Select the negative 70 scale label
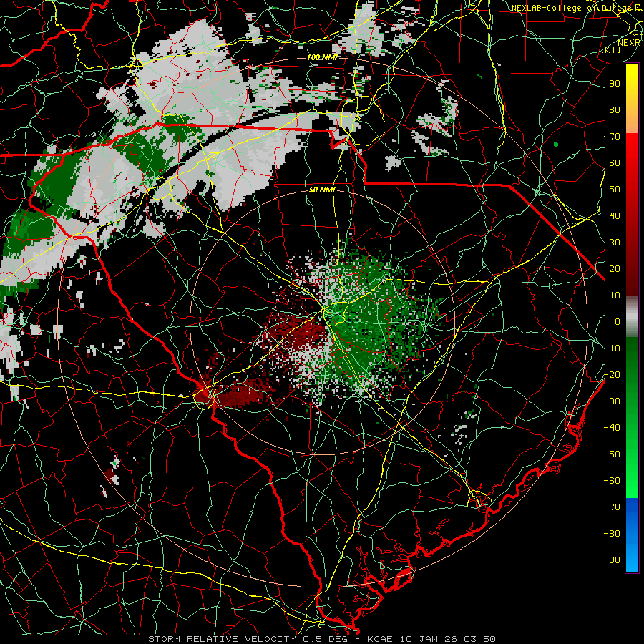The height and width of the screenshot is (644, 644). pyautogui.click(x=612, y=507)
